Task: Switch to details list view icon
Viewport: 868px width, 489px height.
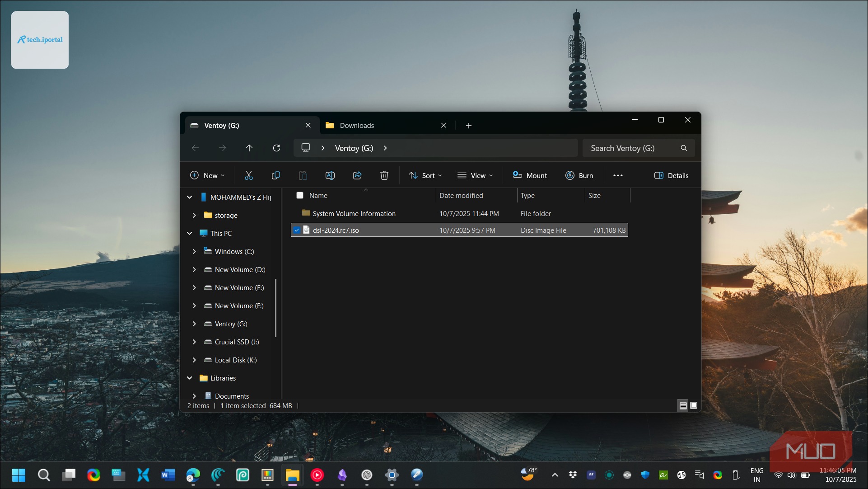Action: point(683,405)
